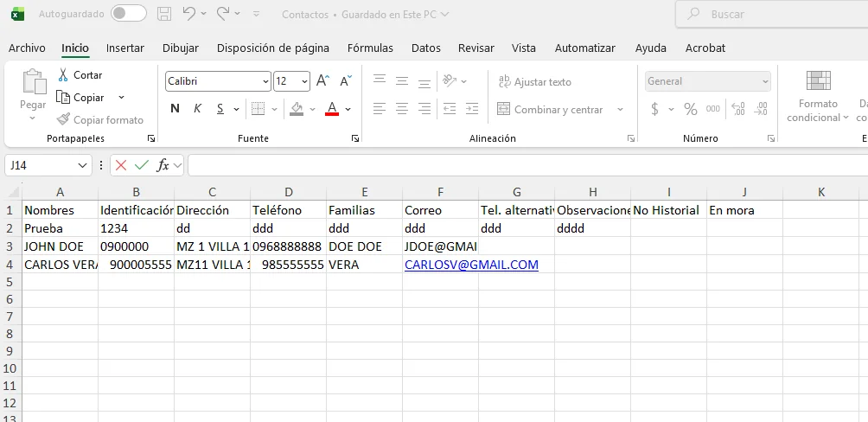The width and height of the screenshot is (868, 422).
Task: Open Formato condicional menu
Action: point(818,96)
